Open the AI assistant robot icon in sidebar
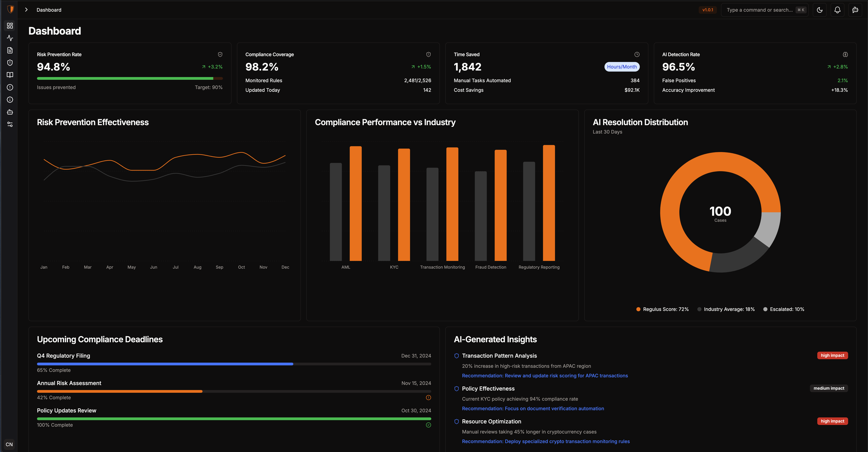The image size is (868, 452). pos(10,112)
